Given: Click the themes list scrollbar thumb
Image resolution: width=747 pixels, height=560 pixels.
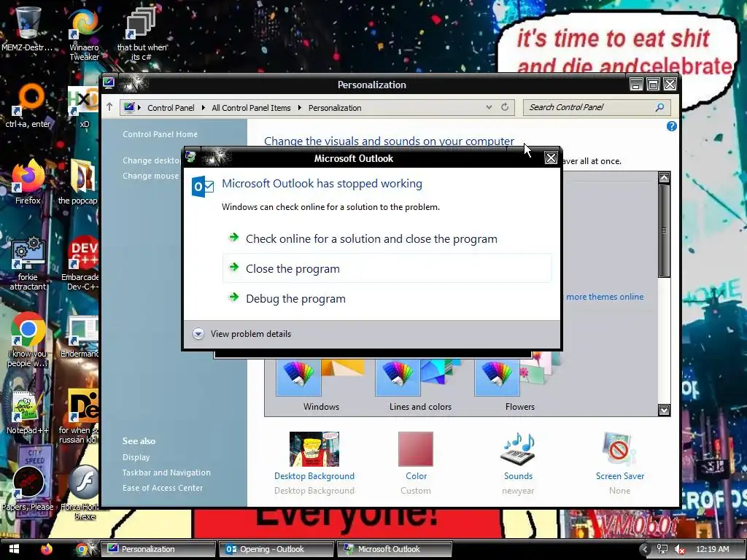Looking at the screenshot, I should (664, 230).
